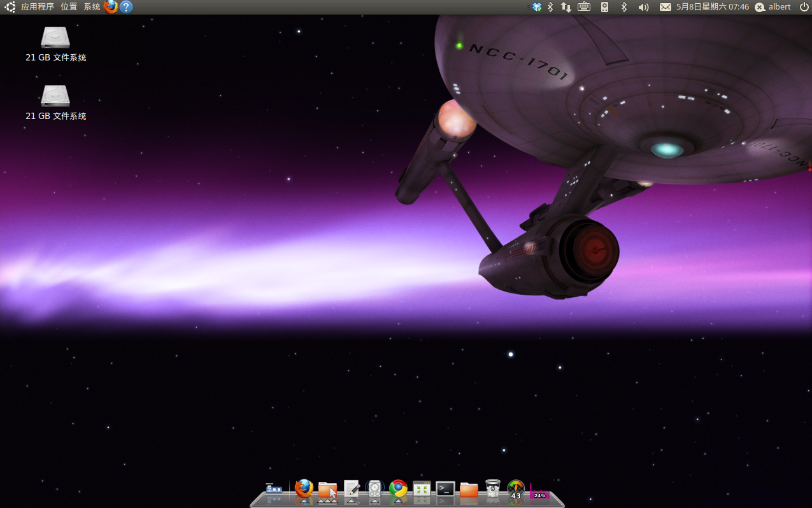Open the 应用程序 menu
Image resolution: width=812 pixels, height=508 pixels.
(38, 7)
